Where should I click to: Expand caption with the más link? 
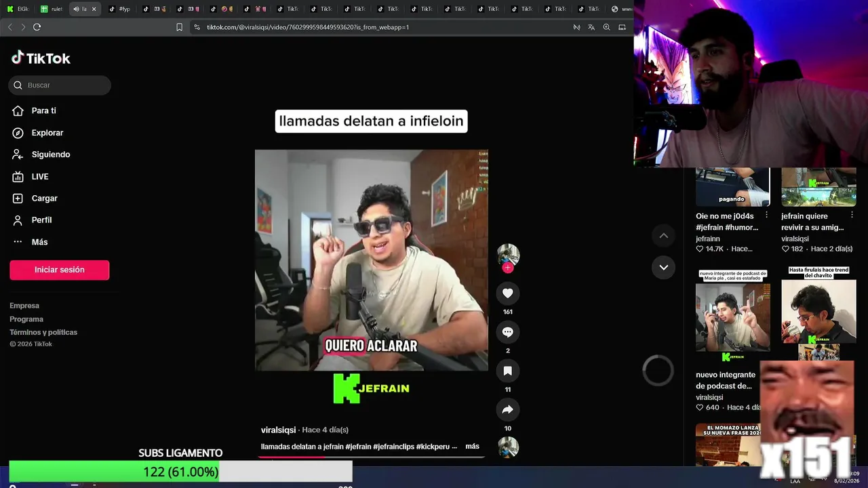(472, 446)
